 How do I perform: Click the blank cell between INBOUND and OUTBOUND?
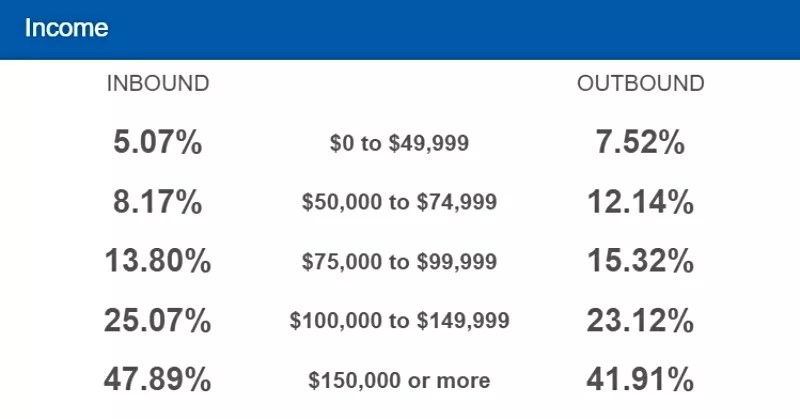pos(399,84)
